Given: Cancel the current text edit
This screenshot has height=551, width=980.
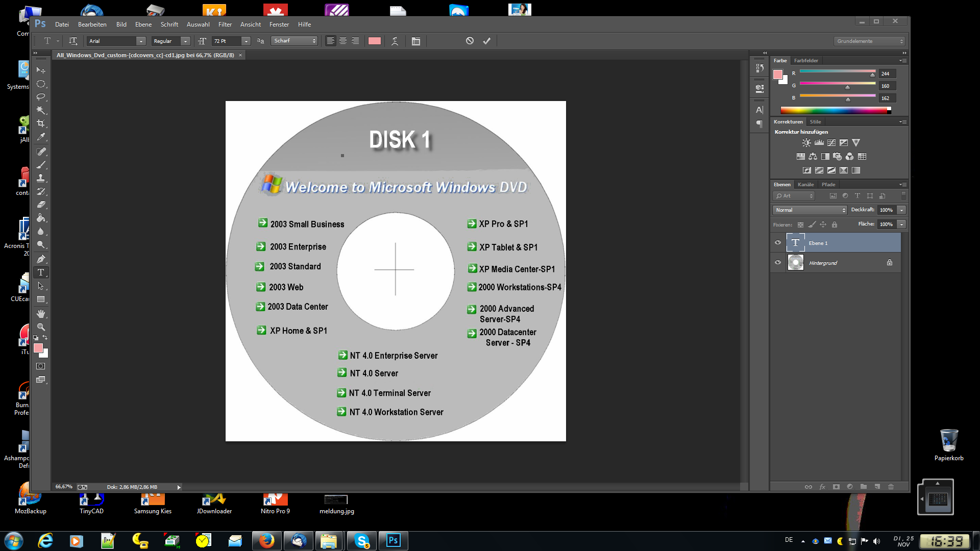Looking at the screenshot, I should point(470,41).
